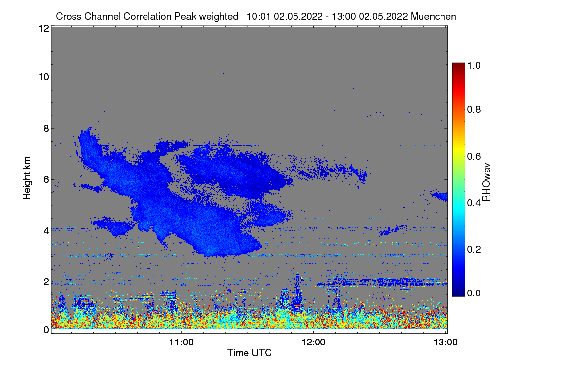Image resolution: width=588 pixels, height=392 pixels.
Task: Click the 12:00 time tick label
Action: [x=313, y=342]
